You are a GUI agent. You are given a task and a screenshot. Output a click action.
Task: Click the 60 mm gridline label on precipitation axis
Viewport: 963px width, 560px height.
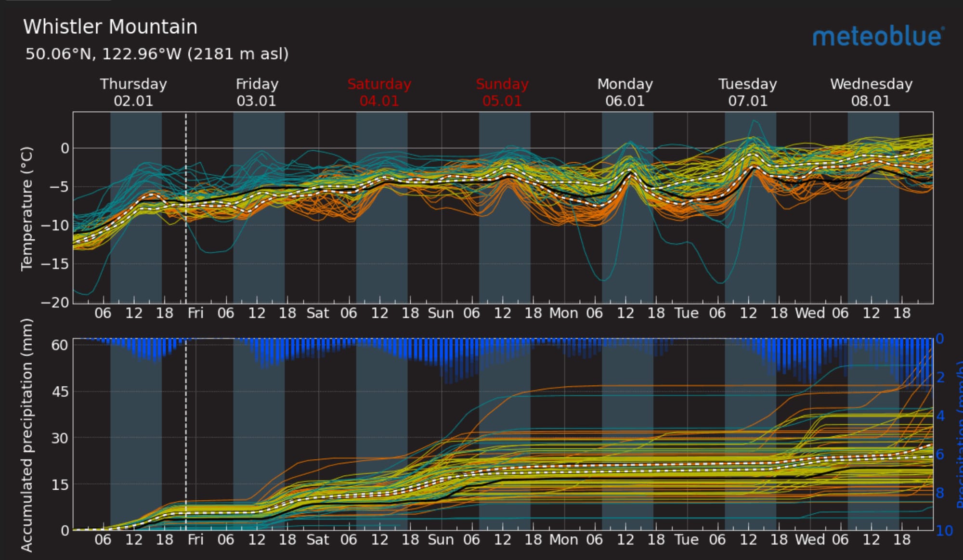pos(60,345)
